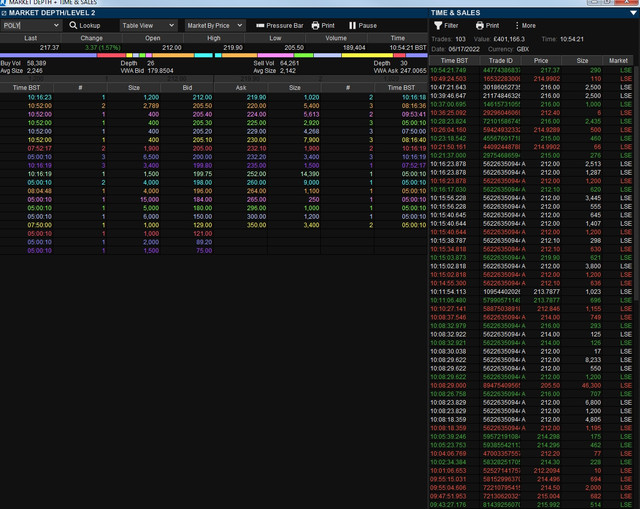Screen dimensions: 640x509
Task: Select the 09:43:27.176 trade row
Action: 531,505
